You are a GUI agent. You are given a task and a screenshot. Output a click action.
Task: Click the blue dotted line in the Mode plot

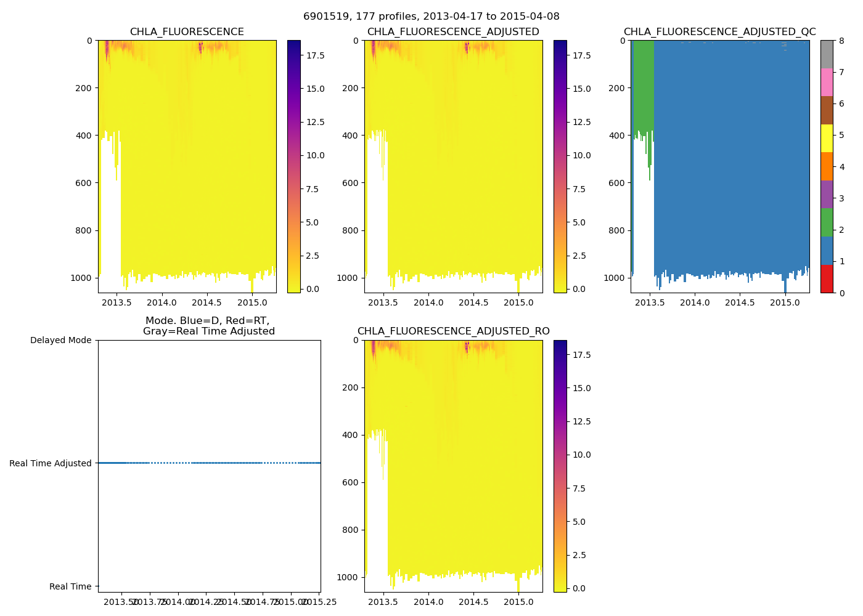(x=210, y=463)
